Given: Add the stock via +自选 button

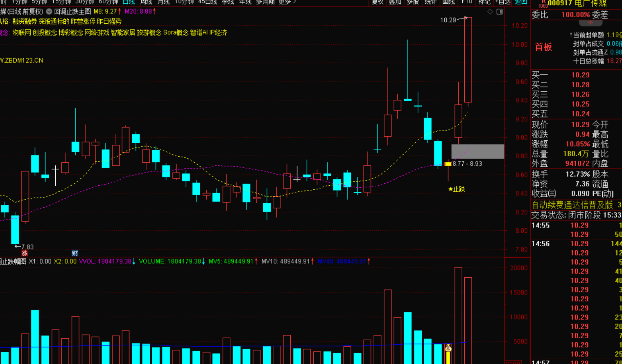Looking at the screenshot, I should coord(503,2).
